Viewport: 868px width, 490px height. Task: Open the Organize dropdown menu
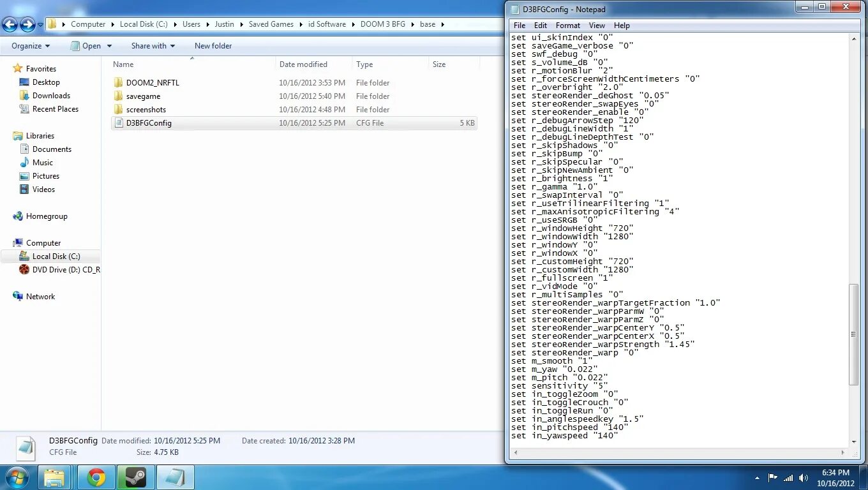[x=31, y=46]
